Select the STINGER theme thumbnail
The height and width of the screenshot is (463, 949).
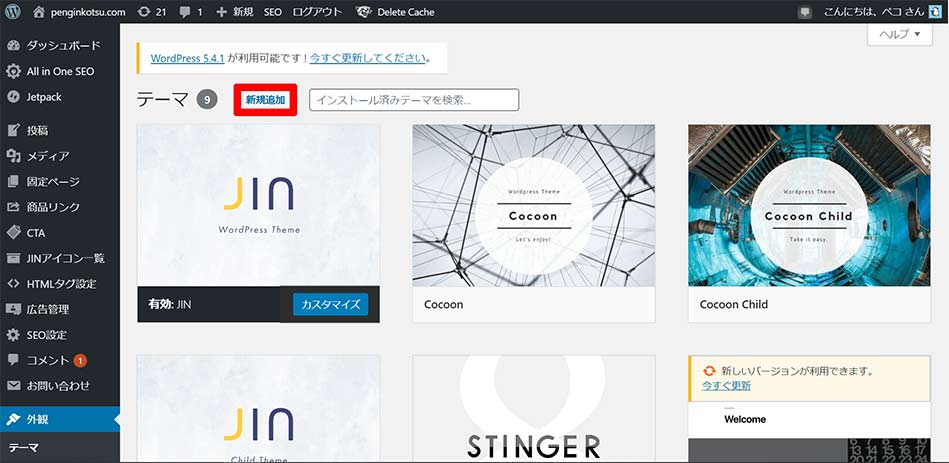[534, 409]
